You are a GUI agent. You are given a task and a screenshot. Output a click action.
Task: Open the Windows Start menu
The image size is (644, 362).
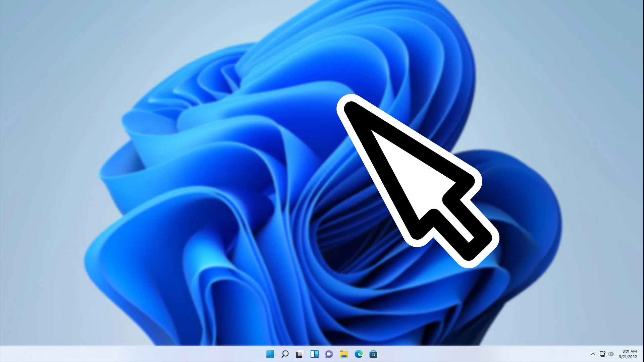tap(270, 354)
